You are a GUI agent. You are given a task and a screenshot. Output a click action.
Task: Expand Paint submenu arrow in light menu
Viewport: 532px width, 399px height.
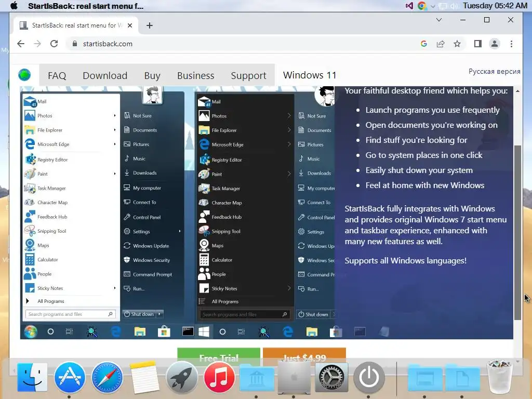[115, 174]
